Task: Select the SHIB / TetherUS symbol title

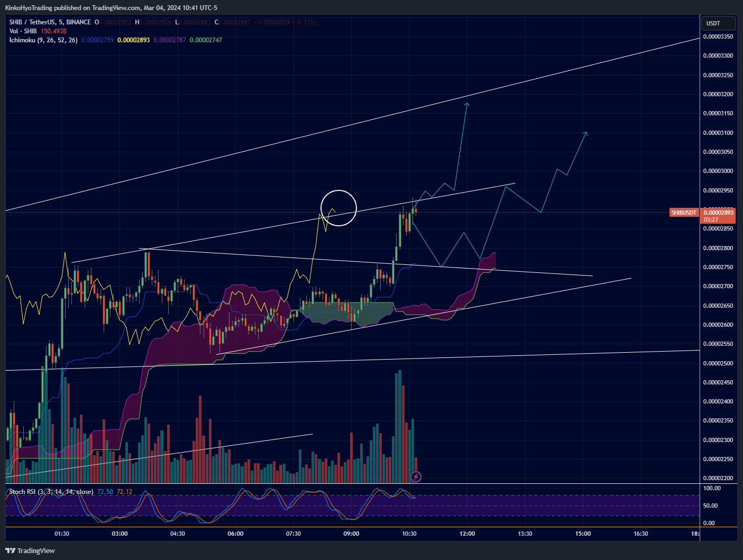Action: point(50,22)
